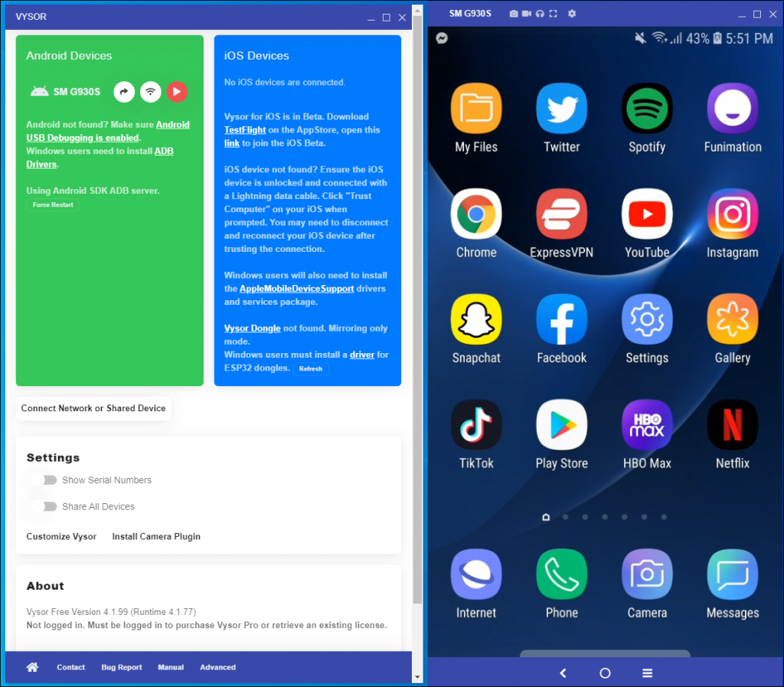Toggle Share All Devices on
This screenshot has height=687, width=784.
pos(46,506)
